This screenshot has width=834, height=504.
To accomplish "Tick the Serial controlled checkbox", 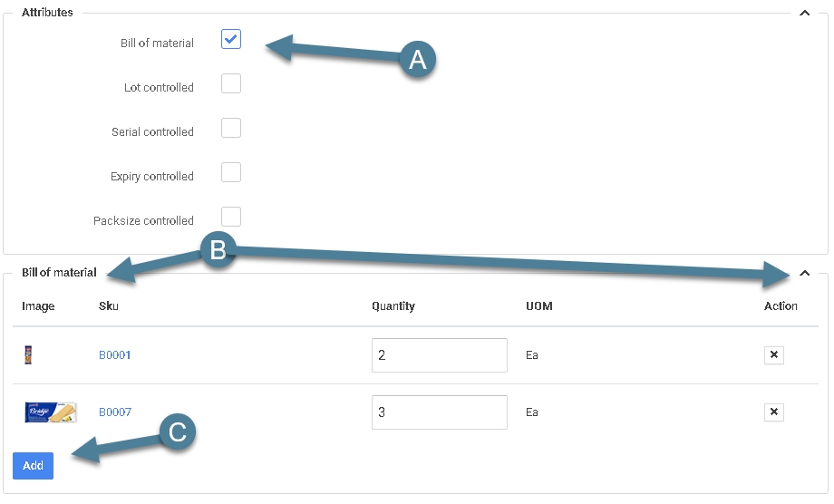I will point(231,128).
